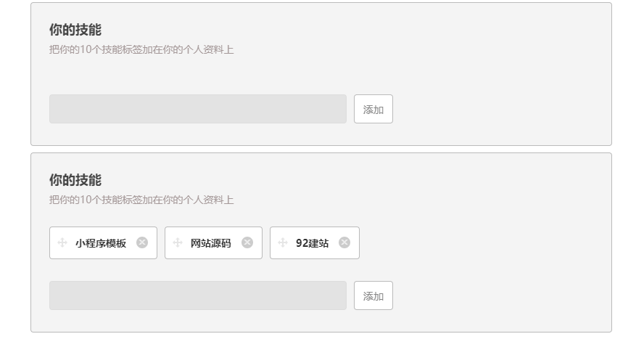
Task: Click the subtitle text in the first panel
Action: 141,50
